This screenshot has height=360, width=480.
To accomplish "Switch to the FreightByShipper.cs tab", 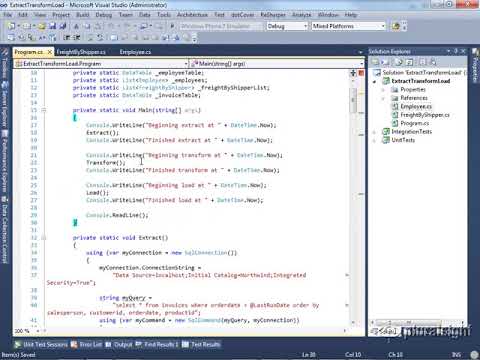I will coord(81,52).
